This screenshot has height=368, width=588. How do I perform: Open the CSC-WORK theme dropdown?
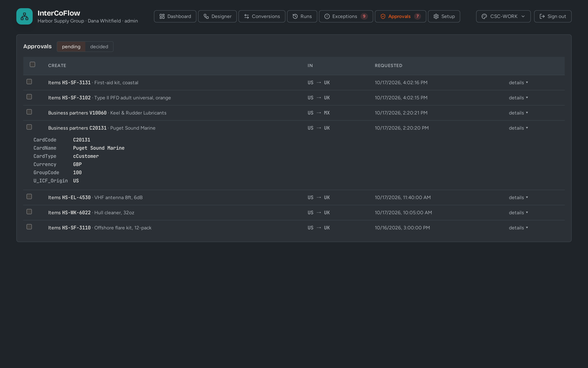point(503,16)
